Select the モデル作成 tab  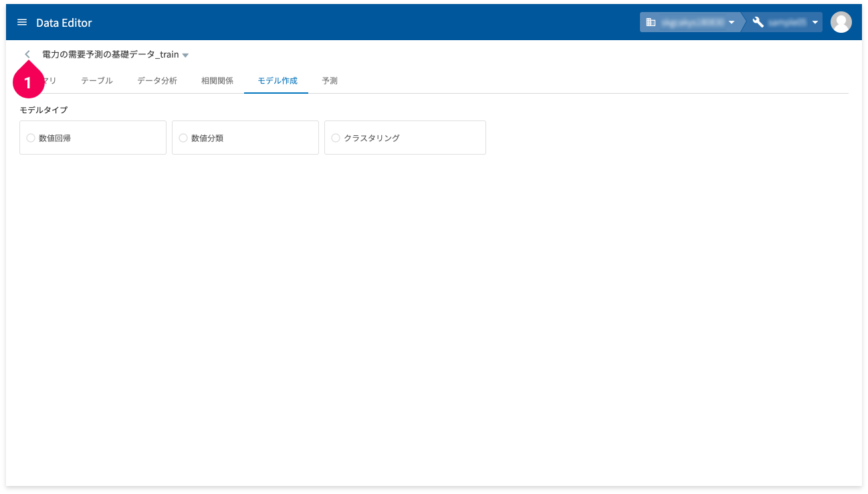[x=276, y=80]
